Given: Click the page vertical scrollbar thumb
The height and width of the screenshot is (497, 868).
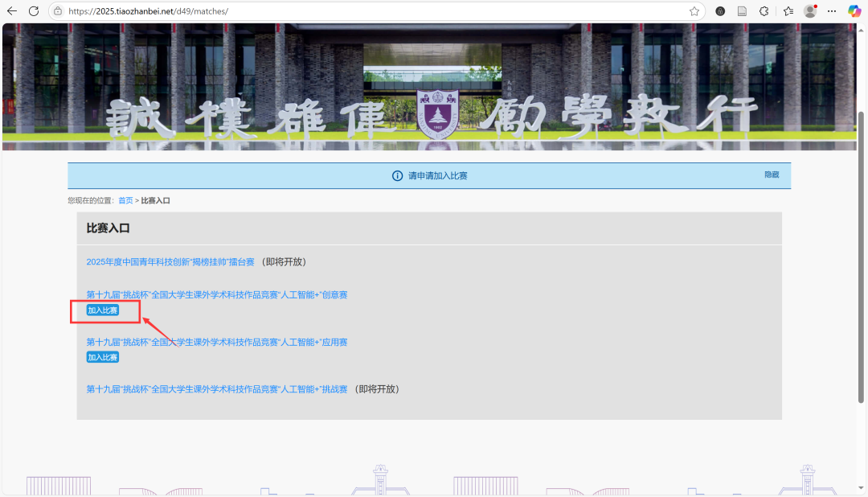Looking at the screenshot, I should coord(861,257).
